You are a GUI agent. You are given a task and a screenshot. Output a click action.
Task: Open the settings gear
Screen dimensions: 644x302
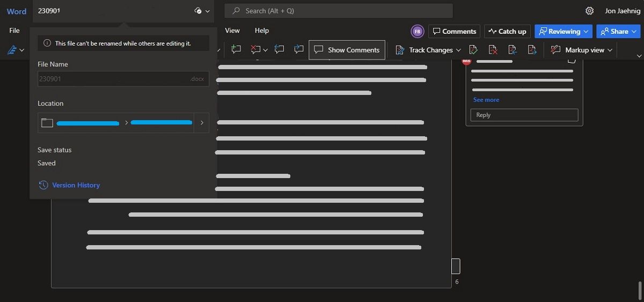(x=589, y=11)
